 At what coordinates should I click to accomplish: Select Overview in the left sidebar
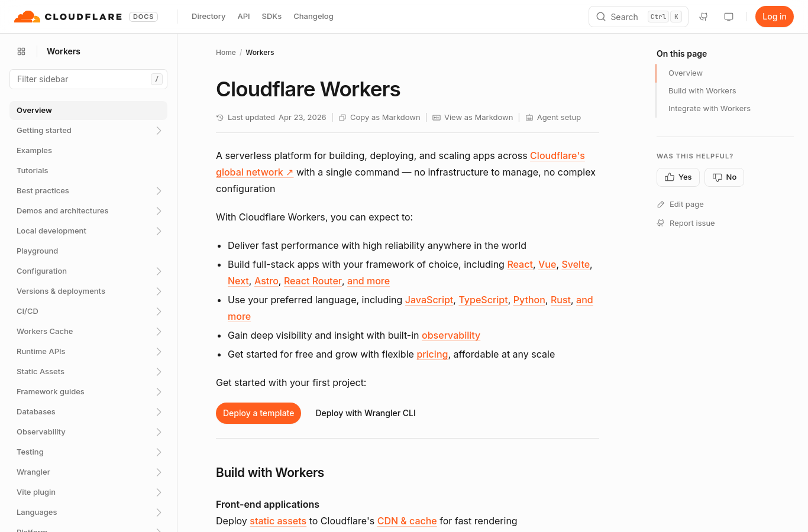(x=88, y=111)
